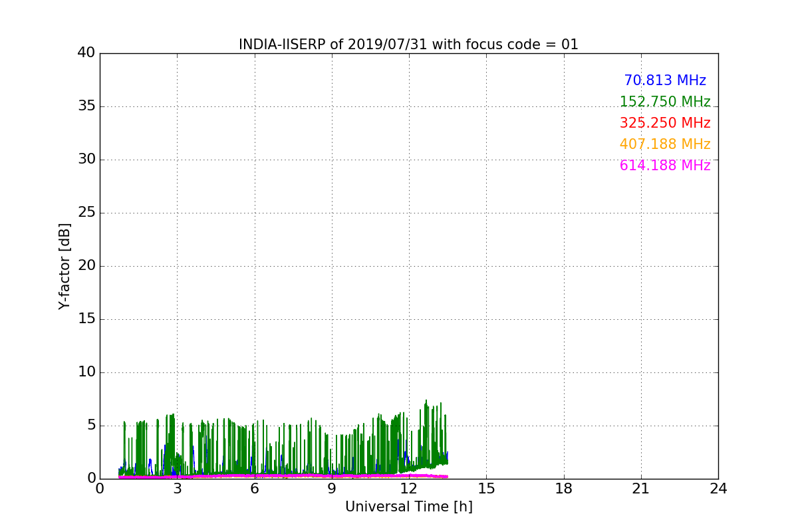798x532 pixels.
Task: Click the y-axis tick label 25
Action: coord(86,213)
